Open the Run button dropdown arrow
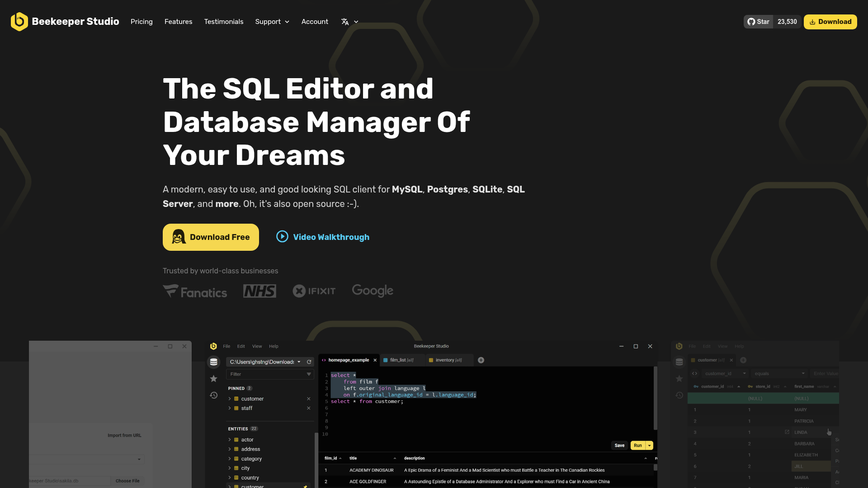The width and height of the screenshot is (868, 488). (x=650, y=446)
